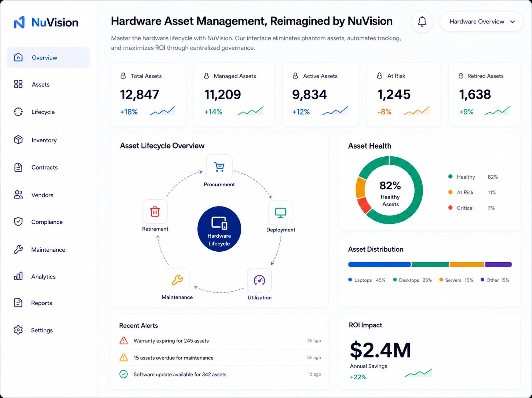Viewport: 532px width, 398px height.
Task: Click the Maintenance wrench icon in sidebar
Action: [18, 249]
